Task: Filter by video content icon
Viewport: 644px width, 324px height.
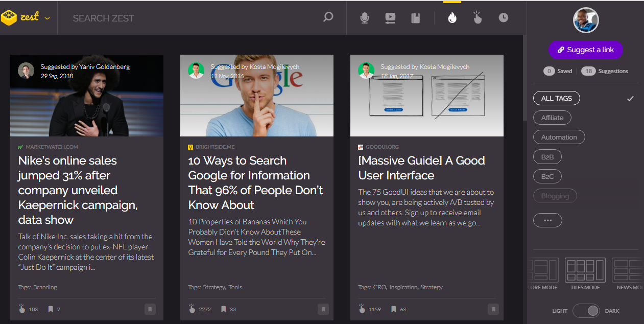Action: (390, 18)
